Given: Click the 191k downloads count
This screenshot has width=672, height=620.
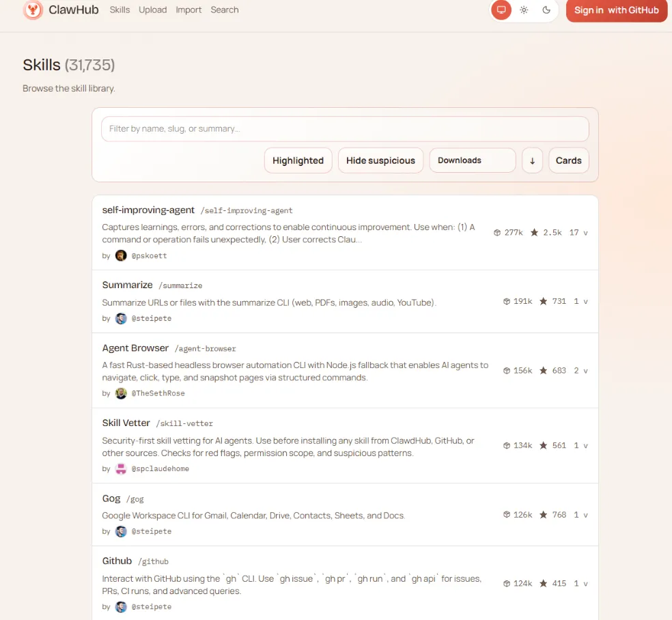Looking at the screenshot, I should point(523,301).
